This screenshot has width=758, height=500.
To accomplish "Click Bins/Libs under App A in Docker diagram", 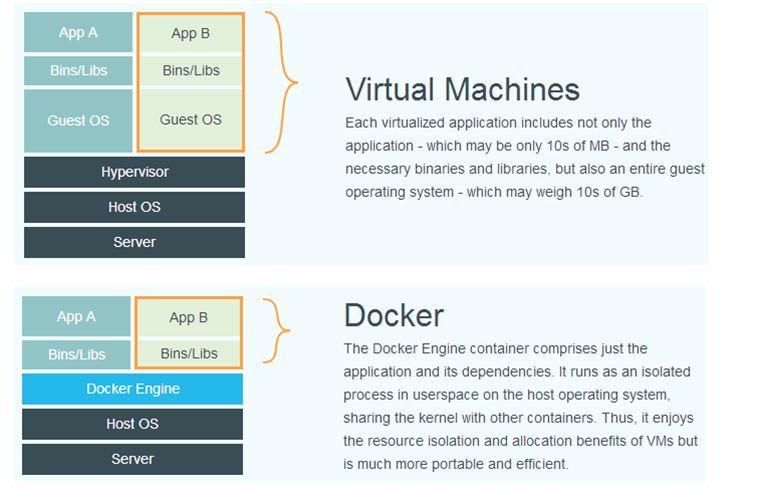I will [76, 354].
